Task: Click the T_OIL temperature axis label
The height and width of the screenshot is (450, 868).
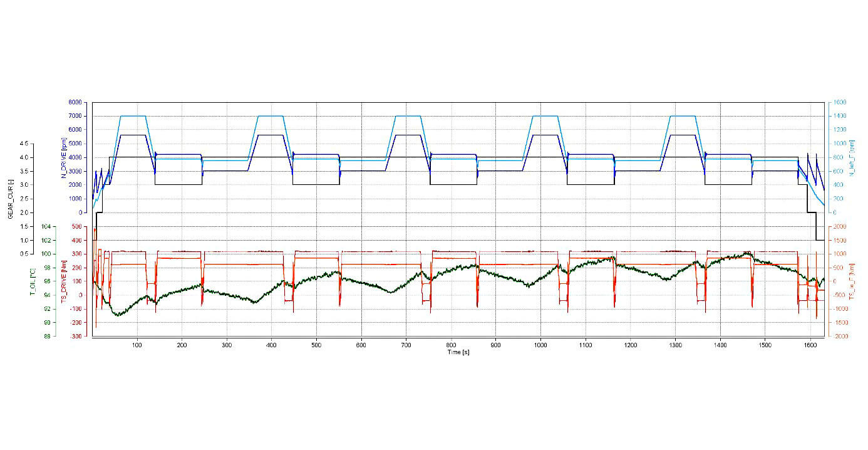Action: pos(33,281)
